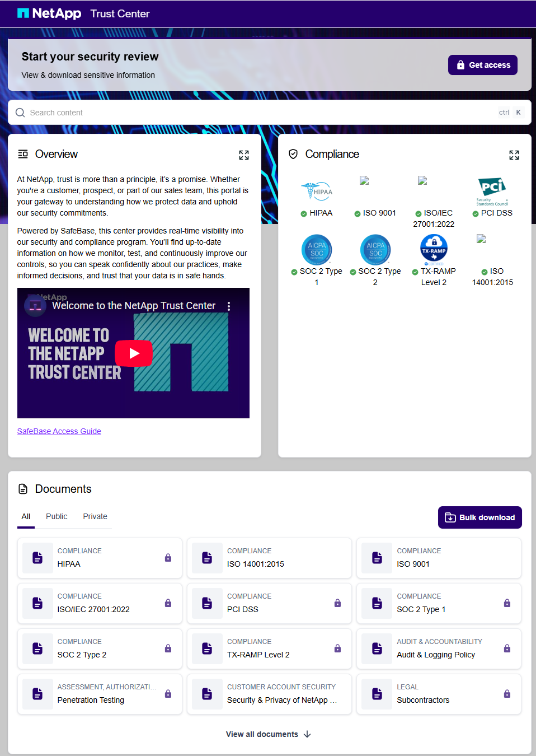
Task: Click lock icon on Audit & Logging Policy
Action: [507, 648]
